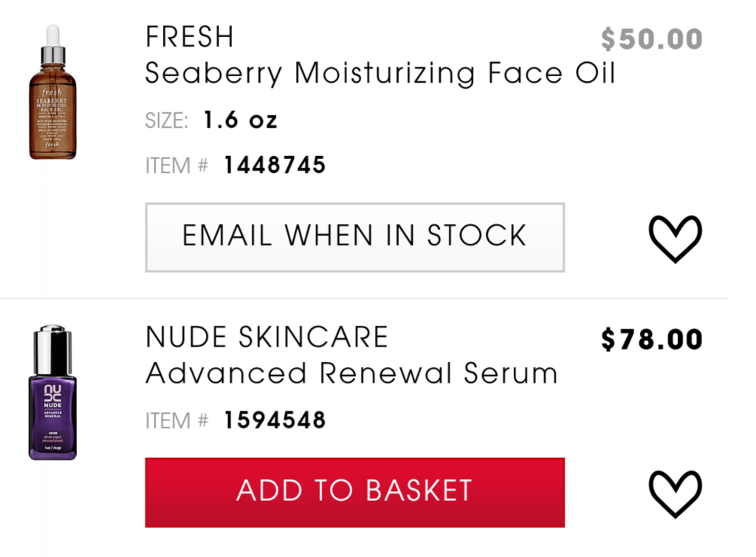This screenshot has width=756, height=557.
Task: Toggle heart for Advanced Renewal Serum
Action: coord(675,493)
